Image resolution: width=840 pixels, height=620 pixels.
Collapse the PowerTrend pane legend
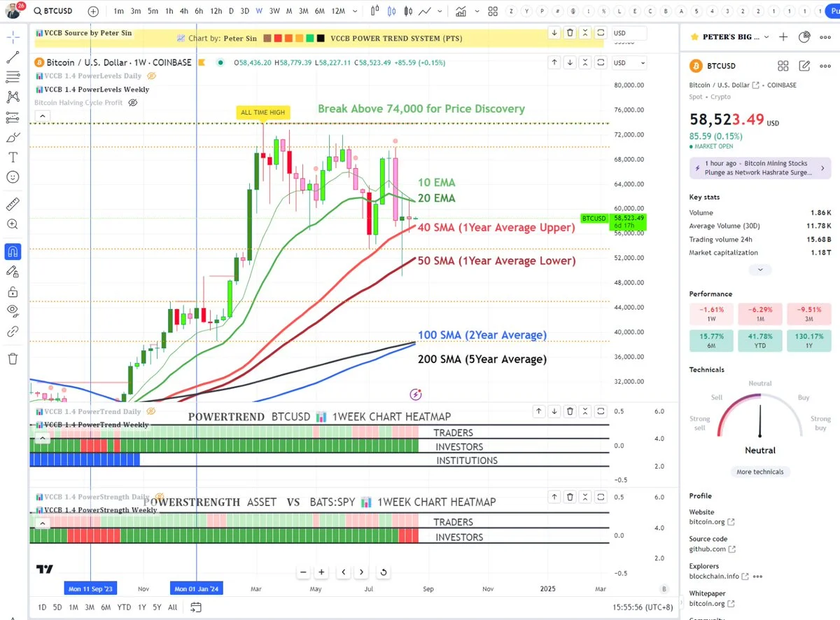41,439
